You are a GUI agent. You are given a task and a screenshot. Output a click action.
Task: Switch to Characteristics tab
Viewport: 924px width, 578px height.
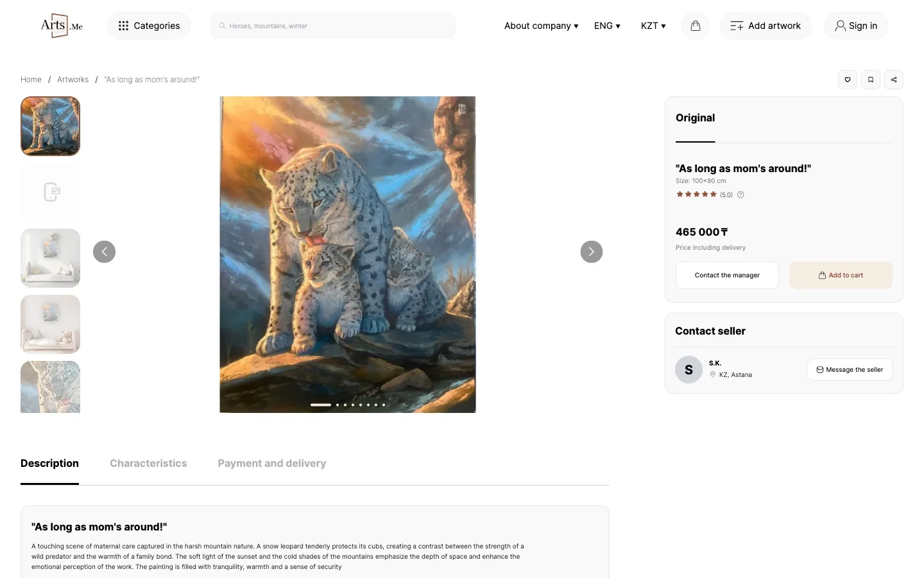tap(148, 464)
